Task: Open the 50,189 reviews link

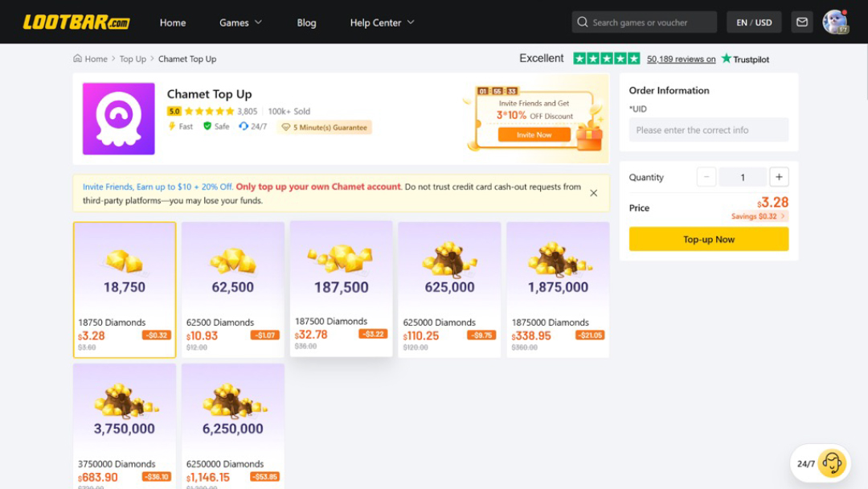Action: pyautogui.click(x=681, y=60)
